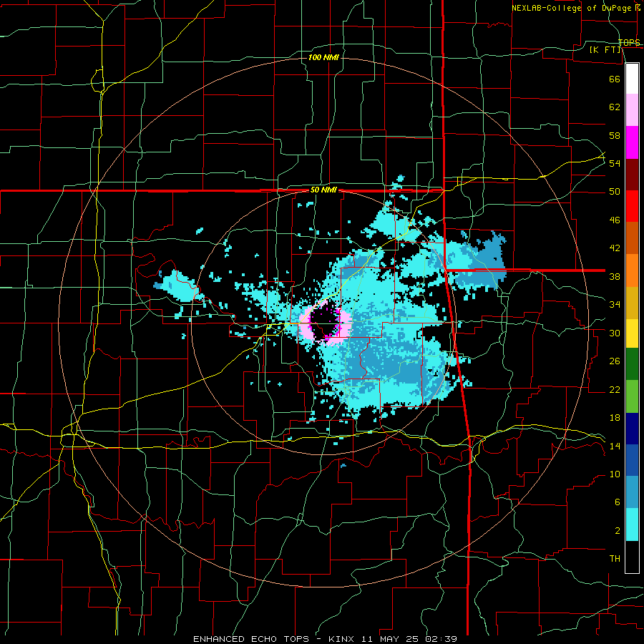This screenshot has height=644, width=644.
Task: Select the magenta legend color block
Action: point(632,142)
